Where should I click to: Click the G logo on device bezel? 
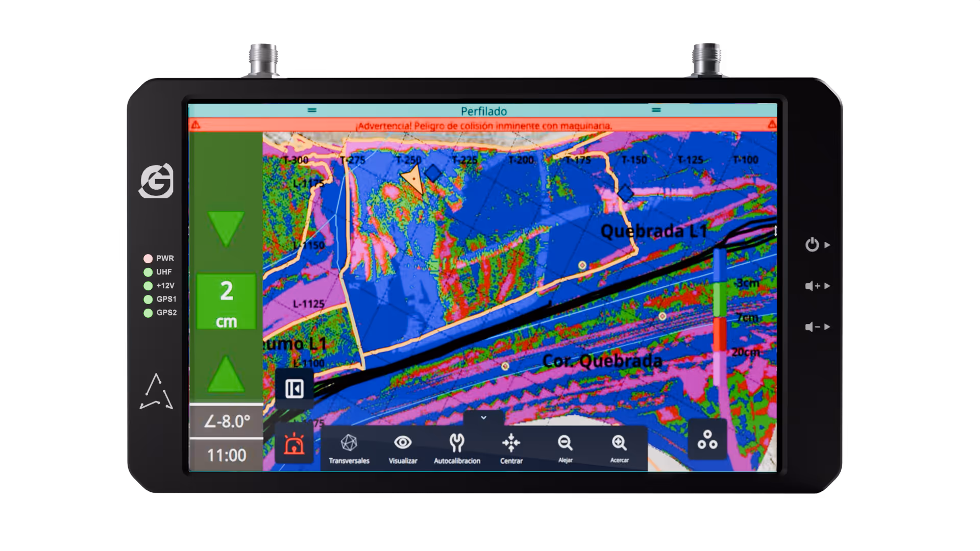coord(156,181)
